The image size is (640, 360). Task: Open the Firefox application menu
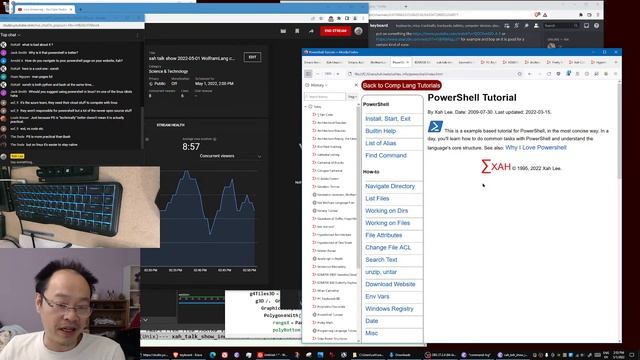616,74
